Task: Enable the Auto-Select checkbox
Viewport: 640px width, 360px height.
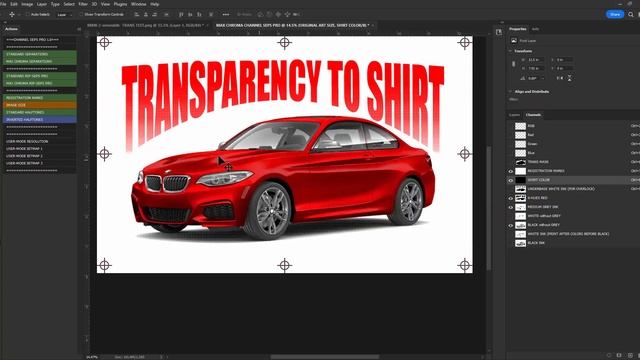Action: 28,14
